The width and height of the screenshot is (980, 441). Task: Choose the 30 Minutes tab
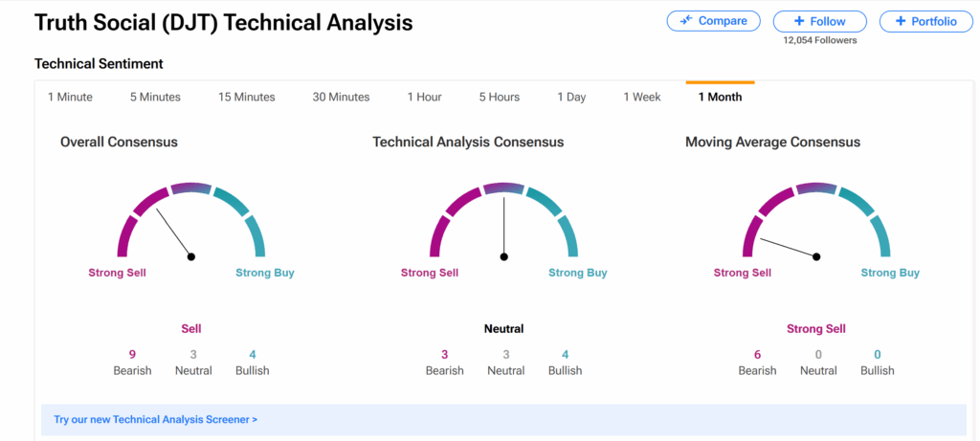pos(341,97)
